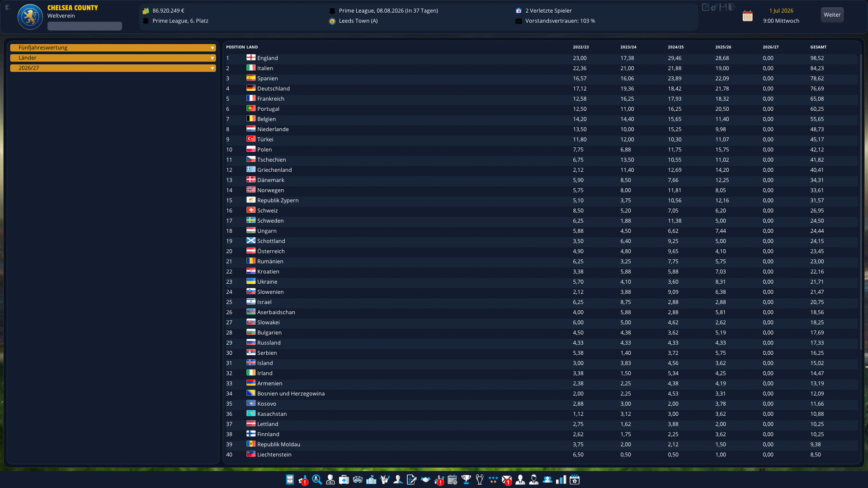Image resolution: width=868 pixels, height=488 pixels.
Task: Open the finances chart icon with alert
Action: pyautogui.click(x=439, y=479)
